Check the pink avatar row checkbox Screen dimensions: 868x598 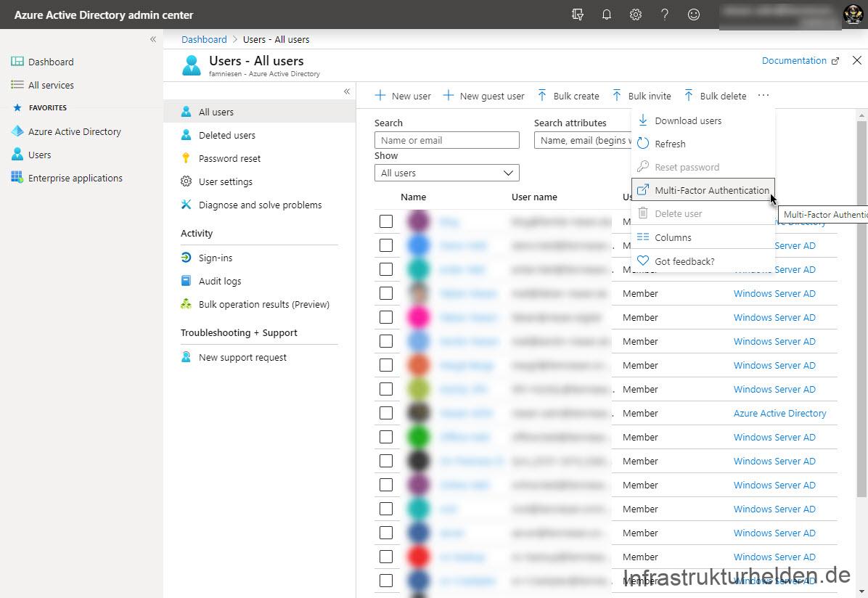pyautogui.click(x=386, y=317)
